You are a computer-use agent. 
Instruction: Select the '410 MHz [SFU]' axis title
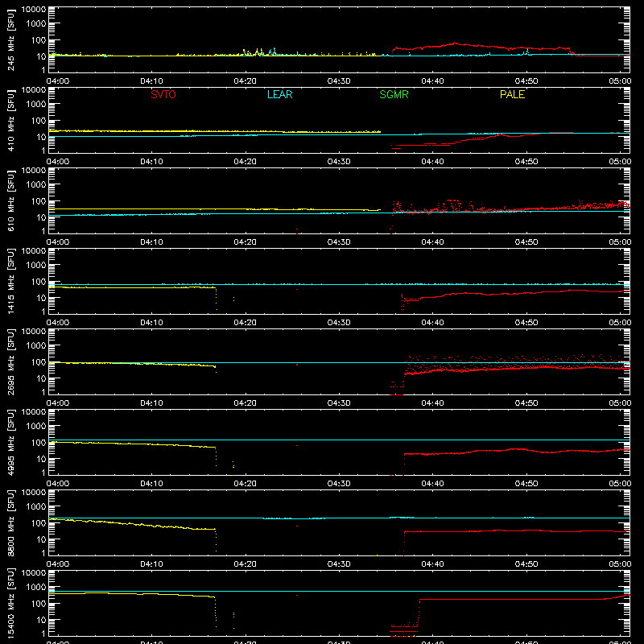(10, 120)
